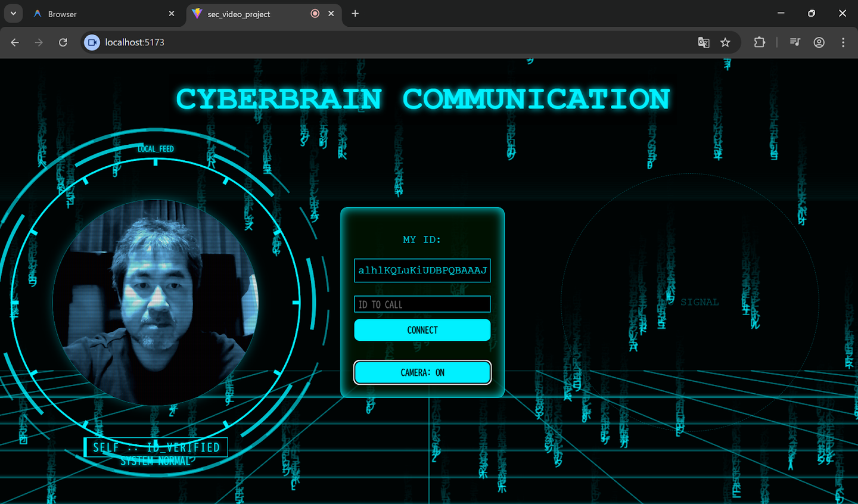This screenshot has height=504, width=858.
Task: Open the extensions puzzle icon
Action: click(x=760, y=42)
